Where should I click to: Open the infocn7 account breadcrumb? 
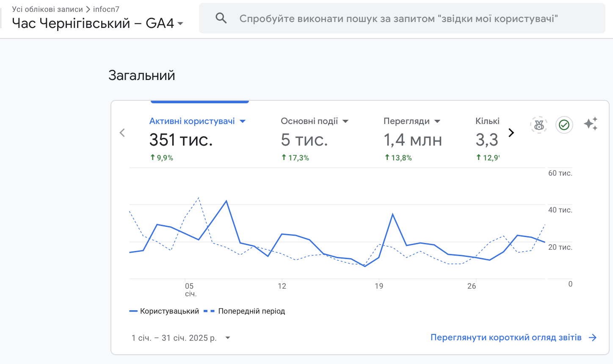click(106, 9)
